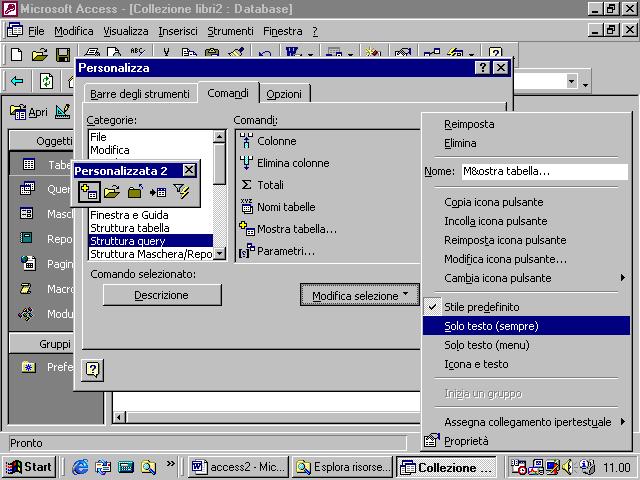Open the web toolbar address combo dropdown
The height and width of the screenshot is (480, 640).
(572, 81)
